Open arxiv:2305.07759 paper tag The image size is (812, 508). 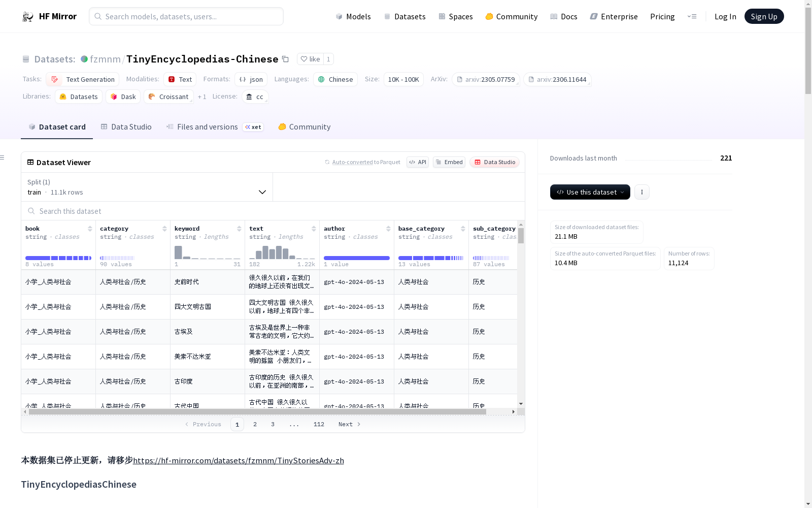(486, 79)
